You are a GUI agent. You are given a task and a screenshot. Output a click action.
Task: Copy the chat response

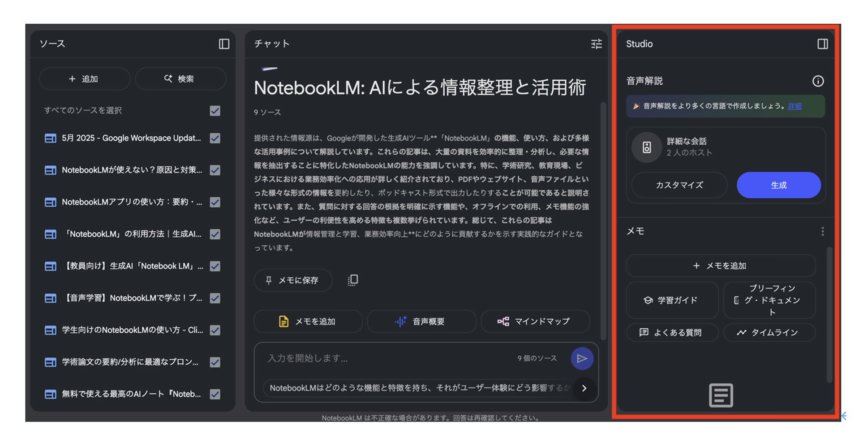(352, 280)
